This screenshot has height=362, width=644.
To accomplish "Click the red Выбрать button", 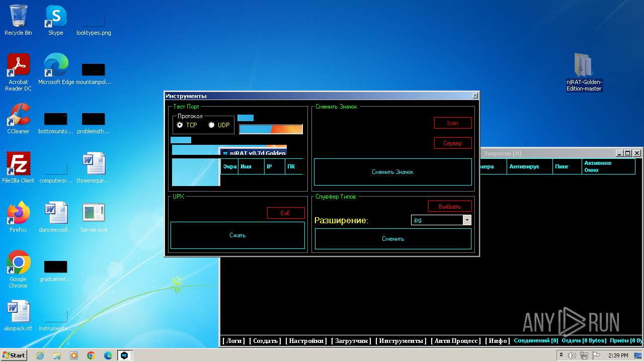I will pyautogui.click(x=450, y=206).
